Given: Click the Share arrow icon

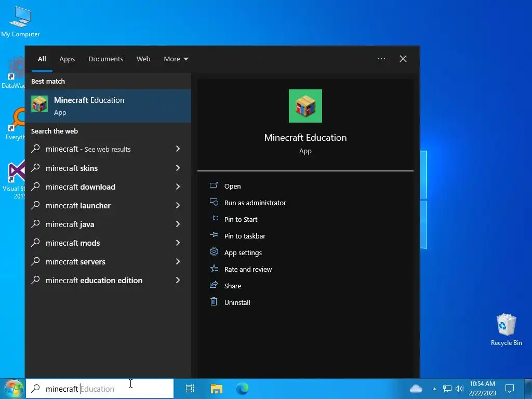Looking at the screenshot, I should click(214, 285).
